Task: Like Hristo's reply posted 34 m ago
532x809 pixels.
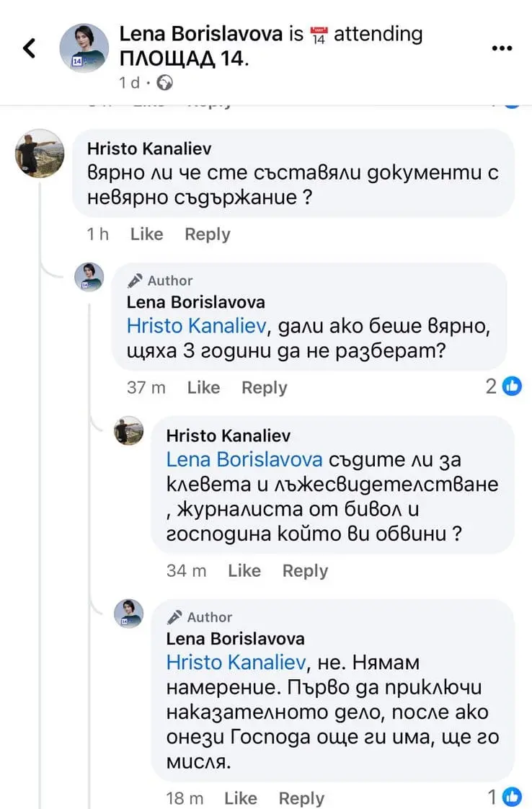Action: (x=244, y=570)
